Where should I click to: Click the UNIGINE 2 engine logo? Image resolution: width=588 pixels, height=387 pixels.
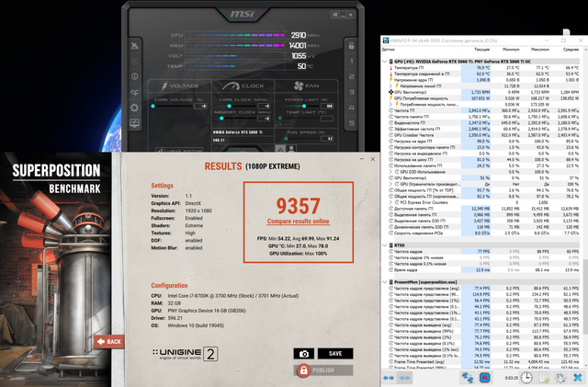(186, 354)
